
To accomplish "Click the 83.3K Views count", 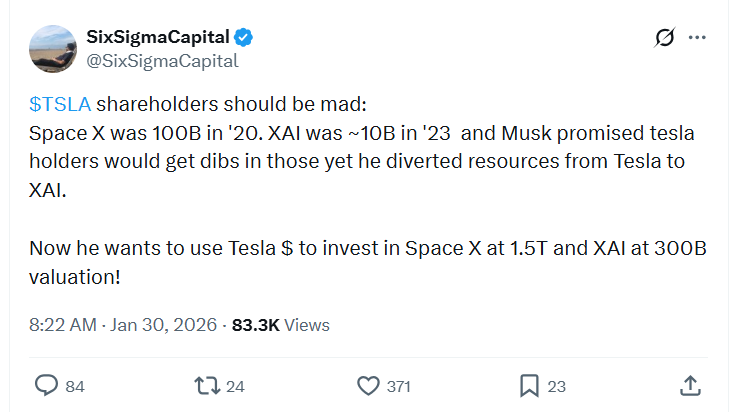I will (x=280, y=325).
